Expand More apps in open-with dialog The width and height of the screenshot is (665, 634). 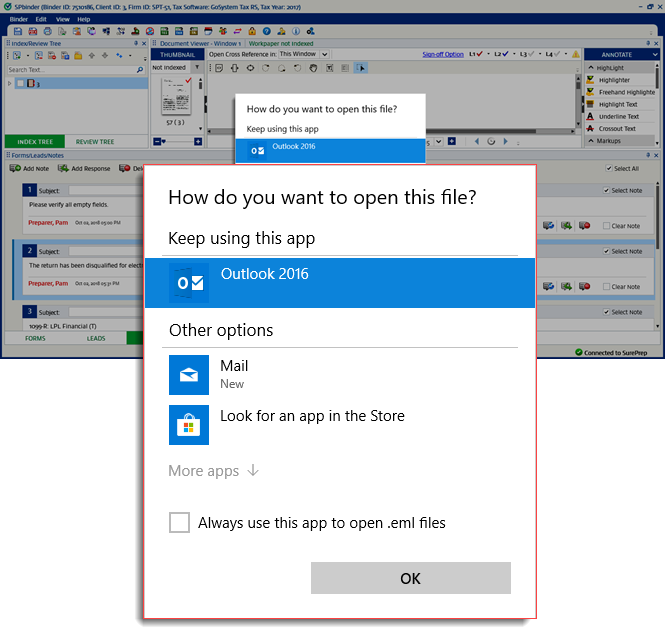click(213, 470)
